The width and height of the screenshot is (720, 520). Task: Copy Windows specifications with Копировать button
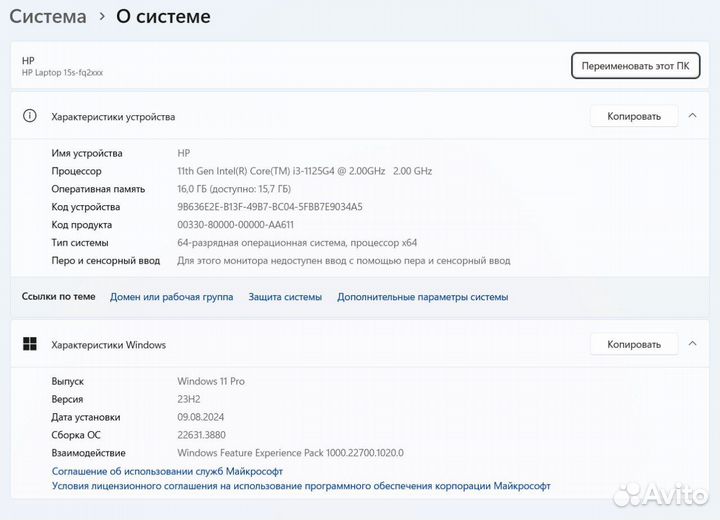[x=634, y=344]
